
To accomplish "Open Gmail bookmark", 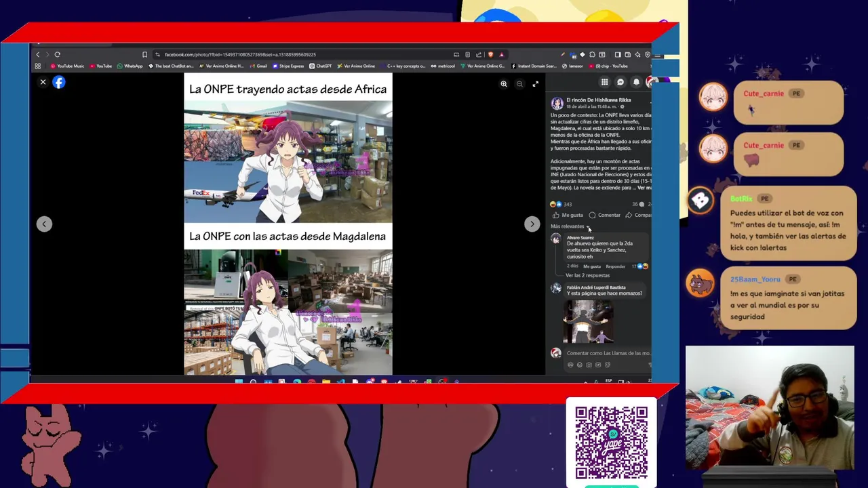I will click(x=259, y=66).
